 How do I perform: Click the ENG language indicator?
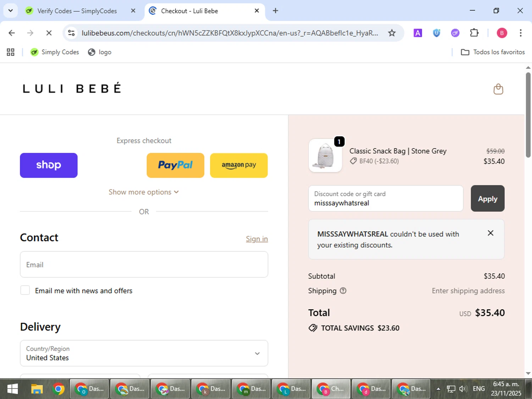coord(479,389)
